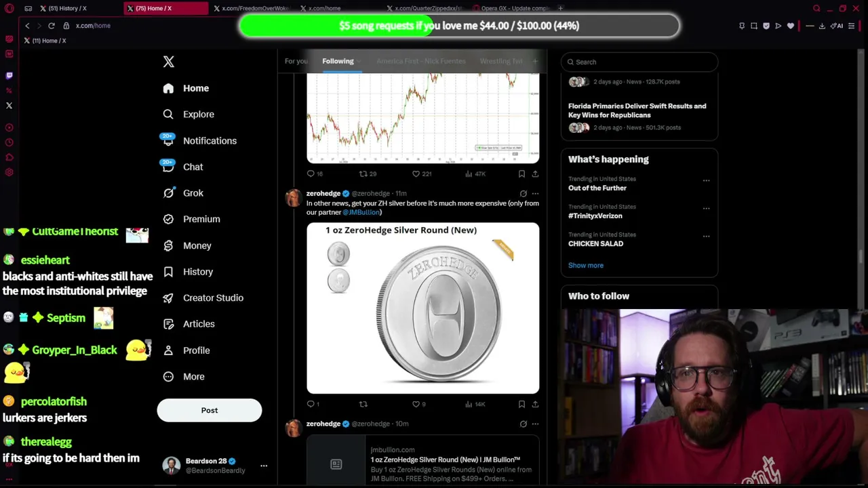Open the Out of the Further trend
Screen dimensions: 868x488
(x=597, y=188)
